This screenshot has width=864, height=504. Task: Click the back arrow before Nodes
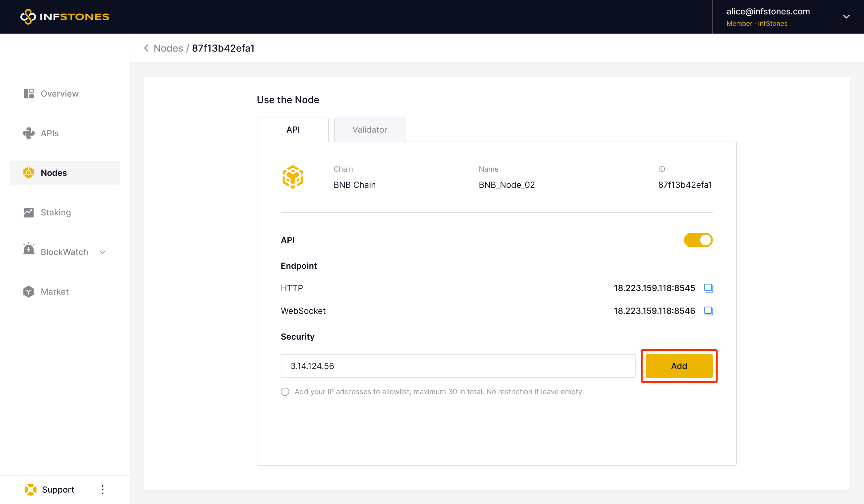point(146,48)
